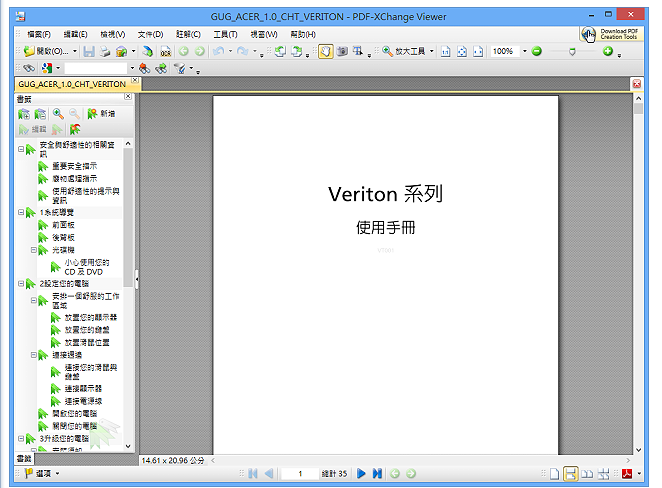Click the last page navigation button
This screenshot has width=662, height=488.
point(377,474)
